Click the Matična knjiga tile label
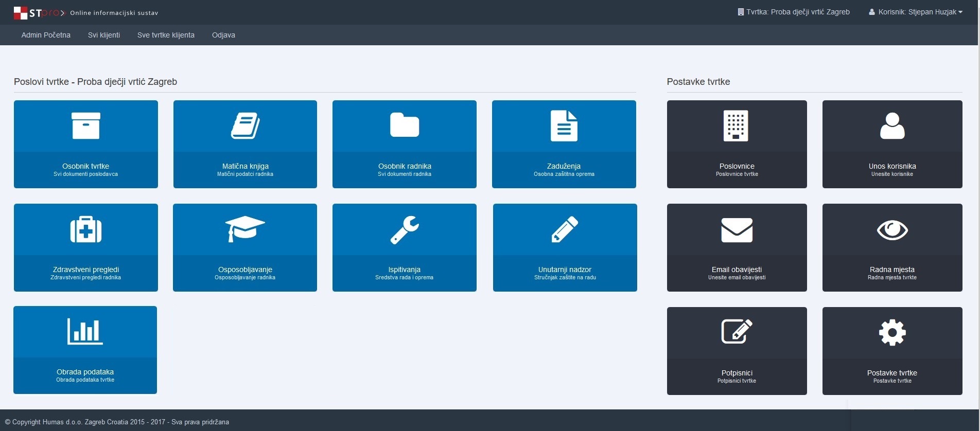This screenshot has height=431, width=980. click(x=246, y=166)
